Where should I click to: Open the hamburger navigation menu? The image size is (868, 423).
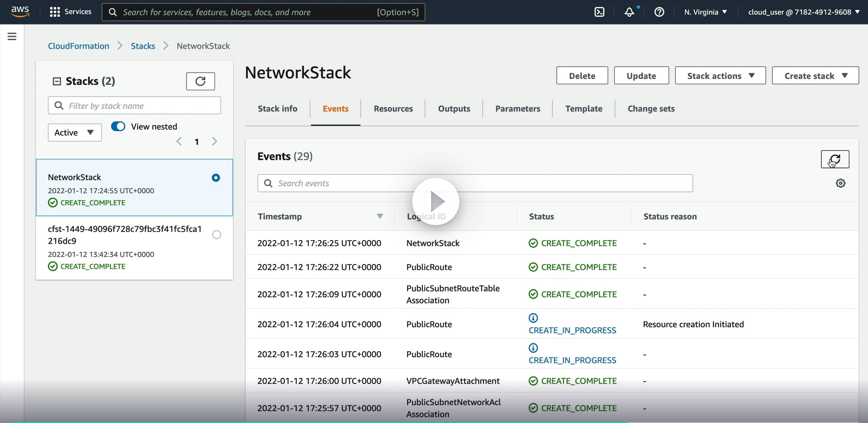12,37
